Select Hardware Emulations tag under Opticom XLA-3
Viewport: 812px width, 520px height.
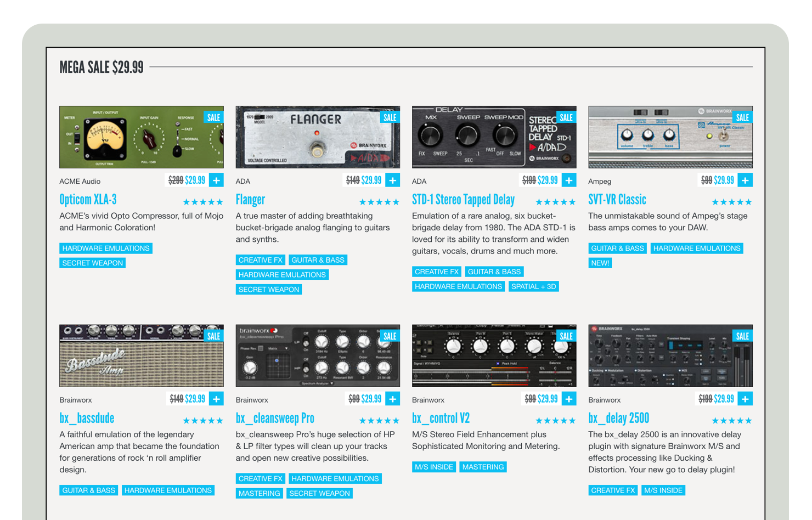tap(106, 248)
